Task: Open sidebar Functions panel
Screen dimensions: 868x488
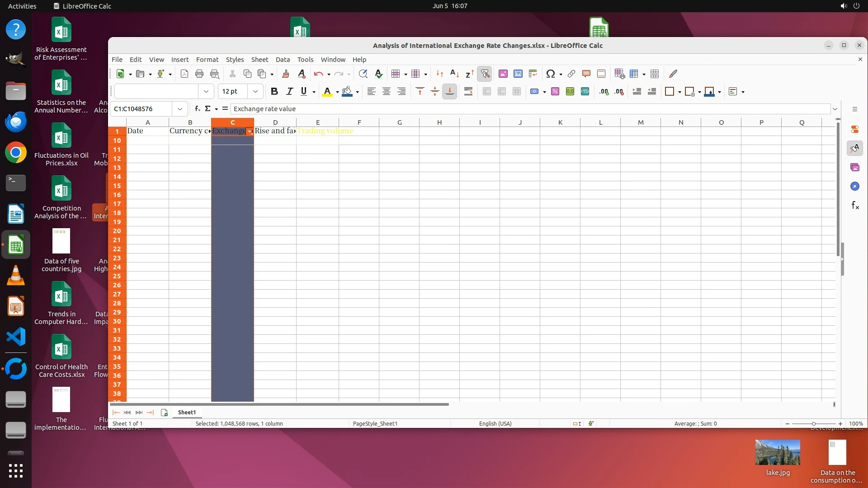Action: 854,206
